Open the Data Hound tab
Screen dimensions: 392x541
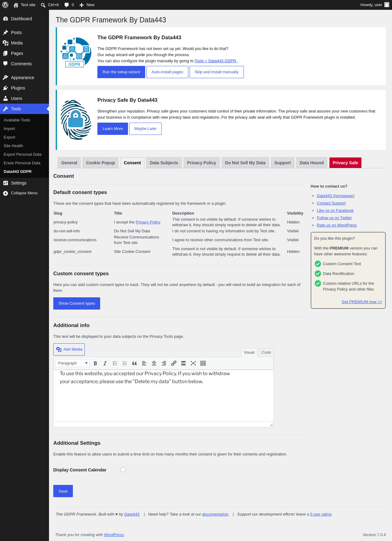312,163
